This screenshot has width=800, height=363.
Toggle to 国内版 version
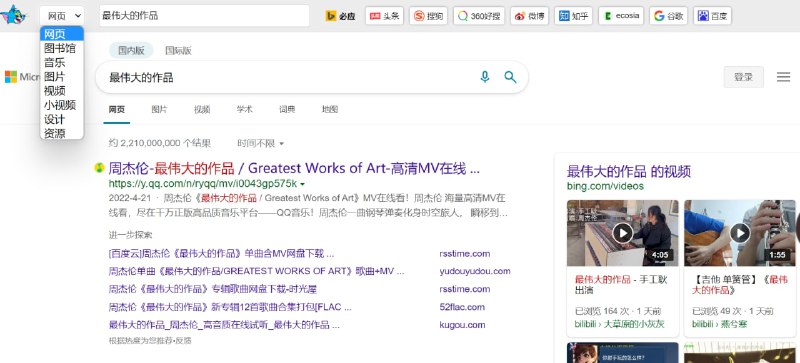click(x=131, y=51)
